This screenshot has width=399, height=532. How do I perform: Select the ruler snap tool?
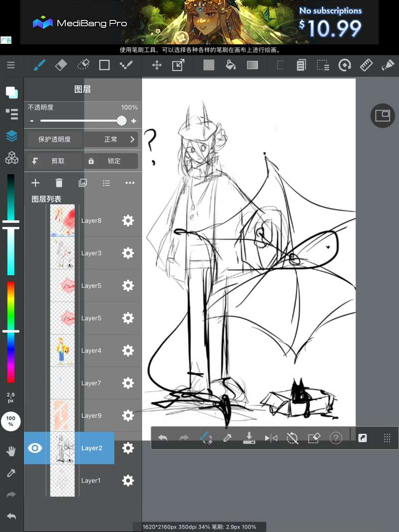[x=366, y=65]
